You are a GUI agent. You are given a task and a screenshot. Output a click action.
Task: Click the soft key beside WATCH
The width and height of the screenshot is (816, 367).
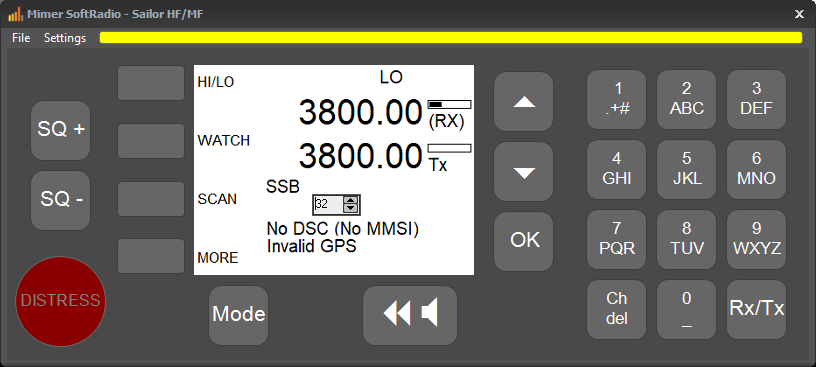point(151,141)
